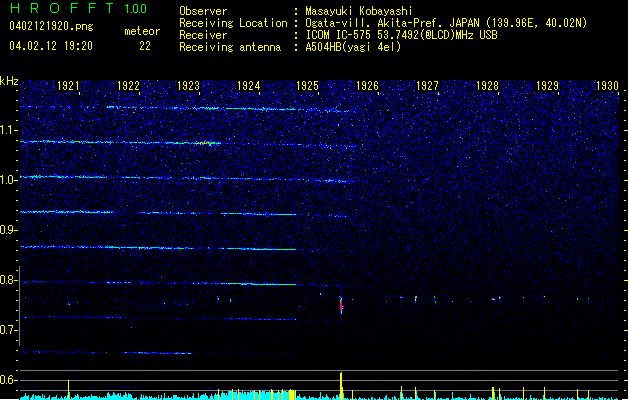
Task: Click the 1927 time axis marker
Action: click(x=427, y=86)
